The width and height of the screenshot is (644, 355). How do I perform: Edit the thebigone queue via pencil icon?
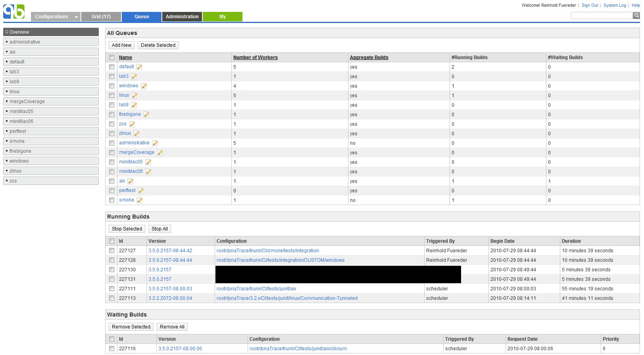tap(146, 115)
